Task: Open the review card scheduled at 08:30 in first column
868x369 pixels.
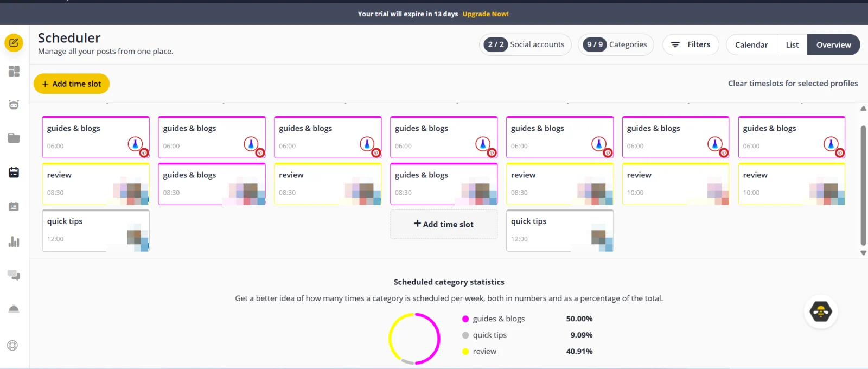Action: (96, 184)
